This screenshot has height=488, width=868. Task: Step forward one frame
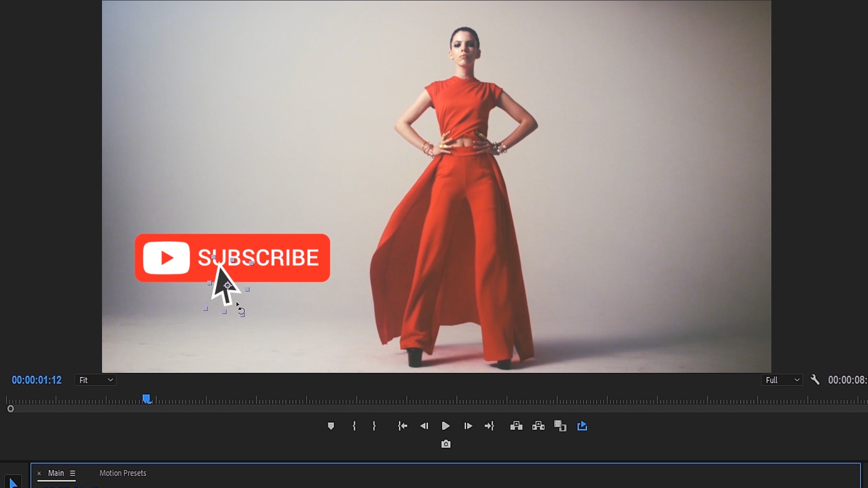tap(468, 426)
